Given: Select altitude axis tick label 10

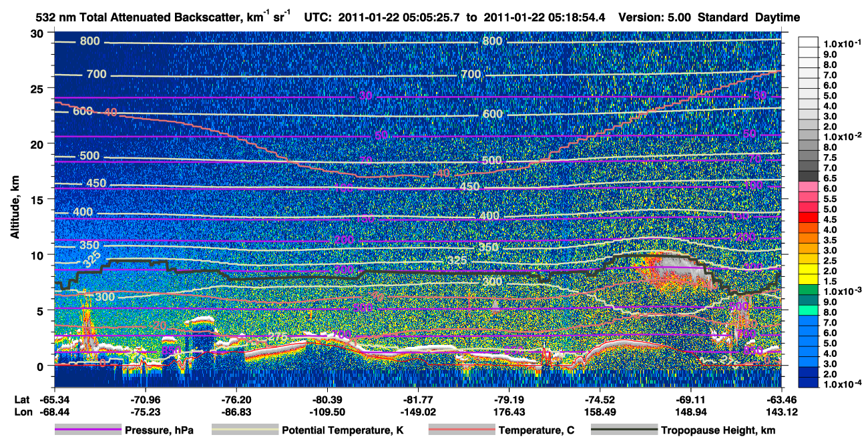Looking at the screenshot, I should 37,255.
